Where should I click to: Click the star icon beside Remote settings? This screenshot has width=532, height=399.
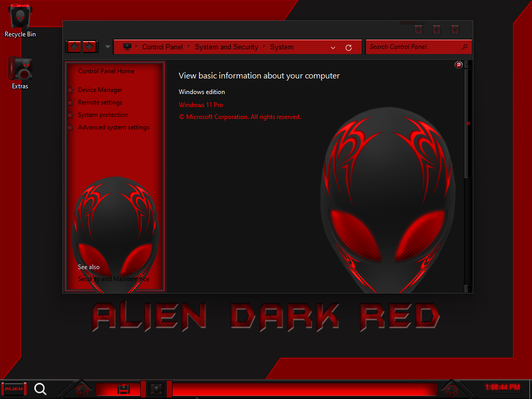[x=70, y=102]
